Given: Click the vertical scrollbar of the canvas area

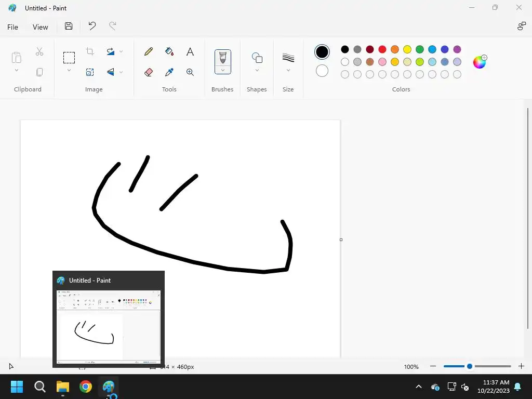Looking at the screenshot, I should tap(528, 218).
